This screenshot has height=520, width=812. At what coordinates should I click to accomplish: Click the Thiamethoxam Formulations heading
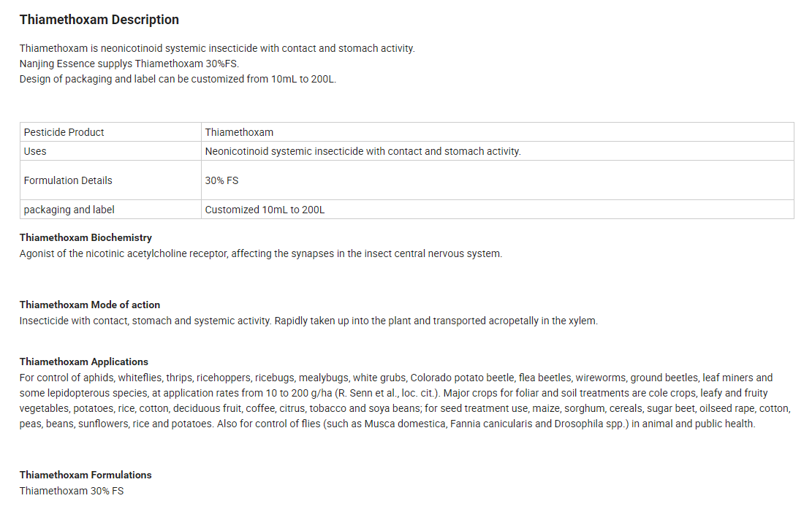pos(86,475)
